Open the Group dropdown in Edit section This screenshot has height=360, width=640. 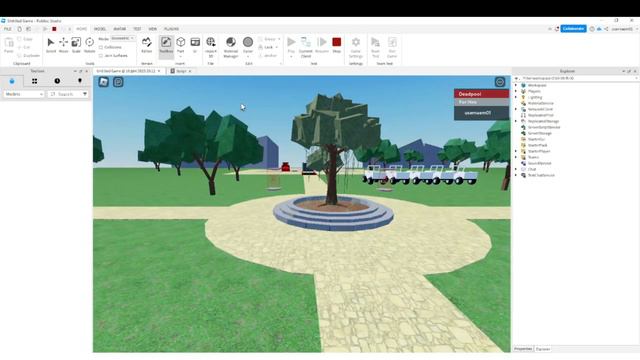269,39
